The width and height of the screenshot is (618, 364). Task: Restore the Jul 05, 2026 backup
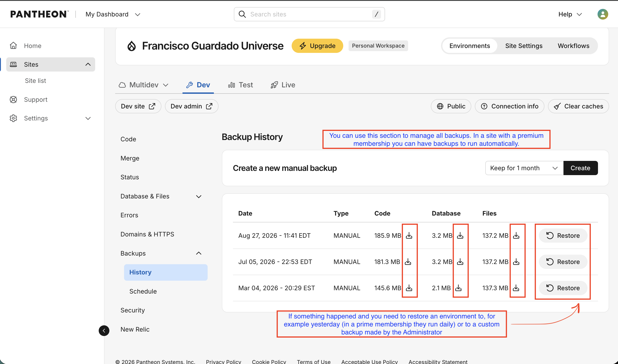coord(563,262)
